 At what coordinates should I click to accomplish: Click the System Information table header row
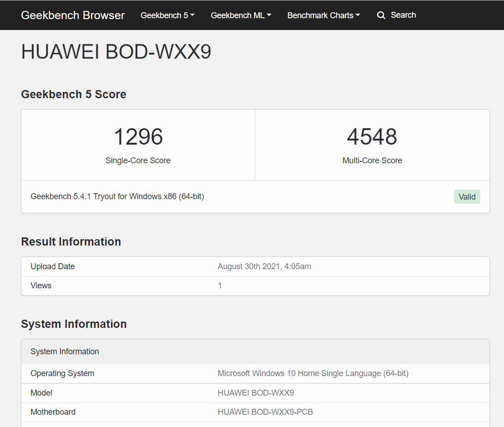tap(255, 352)
